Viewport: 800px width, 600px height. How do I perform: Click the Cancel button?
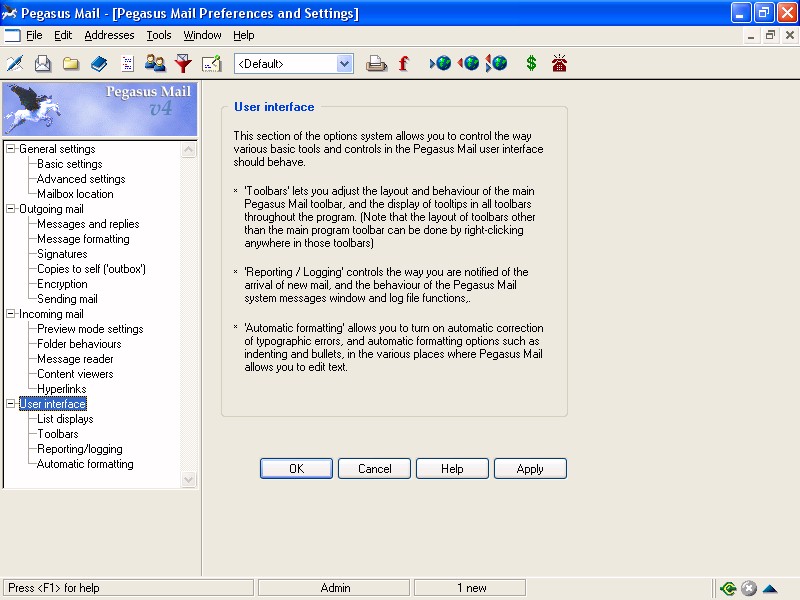374,468
